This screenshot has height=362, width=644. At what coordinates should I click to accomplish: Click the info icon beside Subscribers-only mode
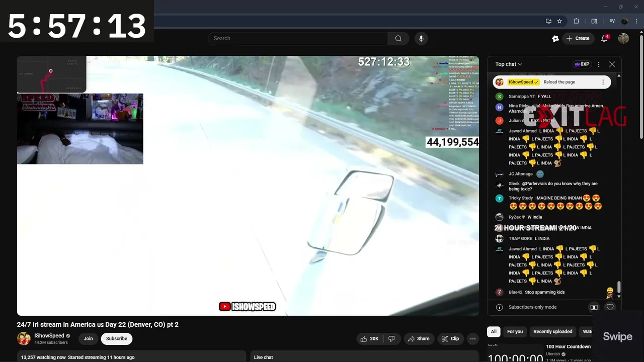tap(499, 307)
